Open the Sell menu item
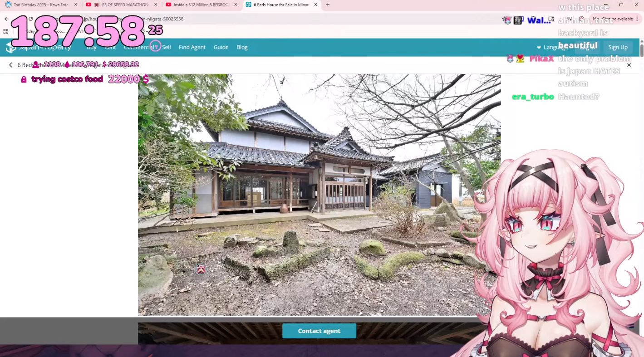644x357 pixels. click(x=167, y=47)
